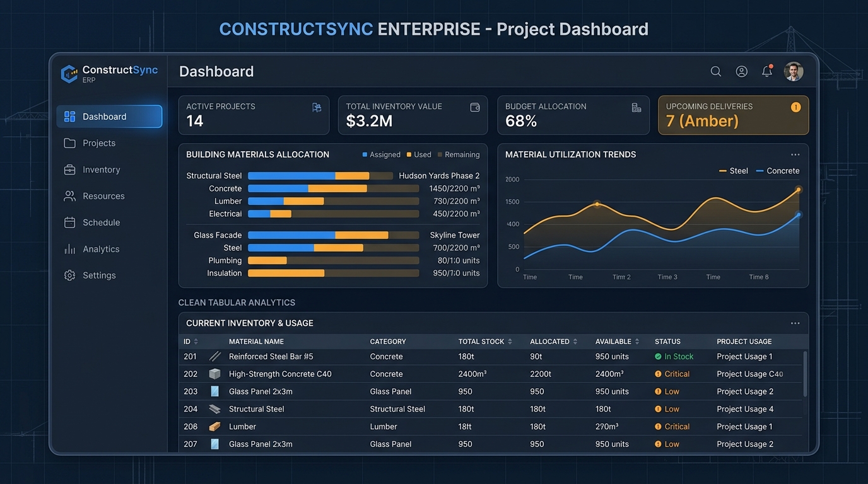The image size is (868, 484).
Task: Open the user account icon in header
Action: (742, 72)
